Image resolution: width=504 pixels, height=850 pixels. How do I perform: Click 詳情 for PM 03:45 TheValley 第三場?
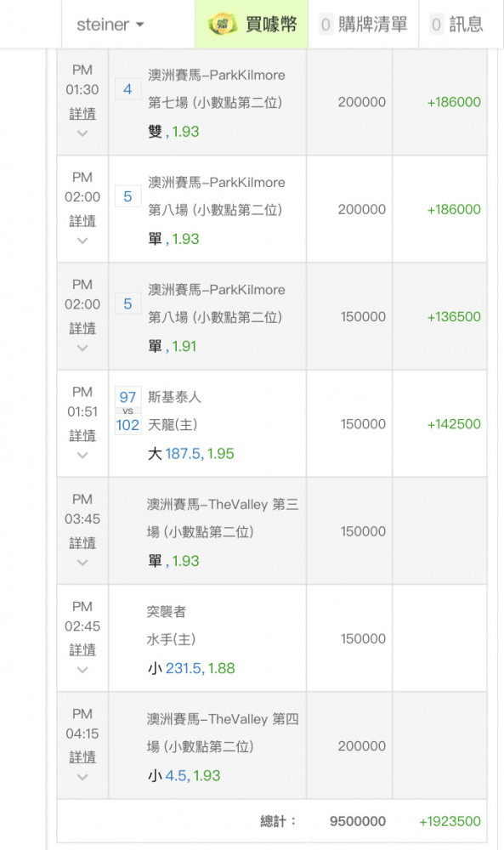pos(82,542)
